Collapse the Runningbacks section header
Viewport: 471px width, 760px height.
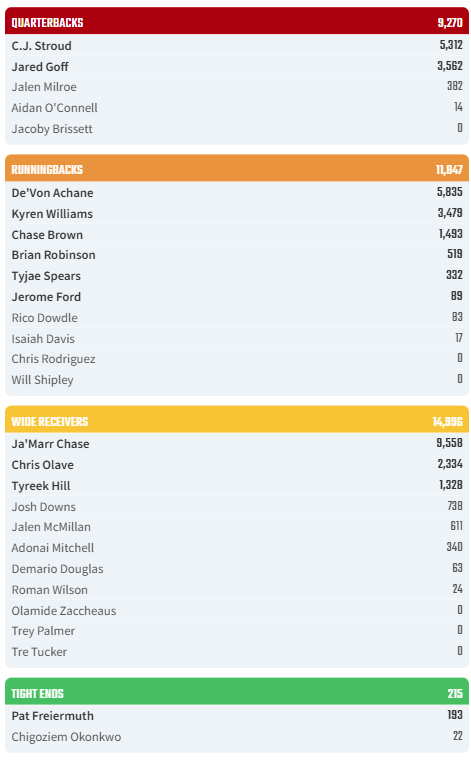[237, 169]
